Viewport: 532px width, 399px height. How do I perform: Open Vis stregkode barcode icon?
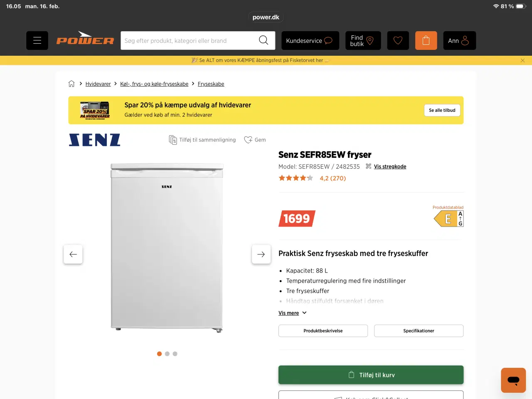click(368, 166)
